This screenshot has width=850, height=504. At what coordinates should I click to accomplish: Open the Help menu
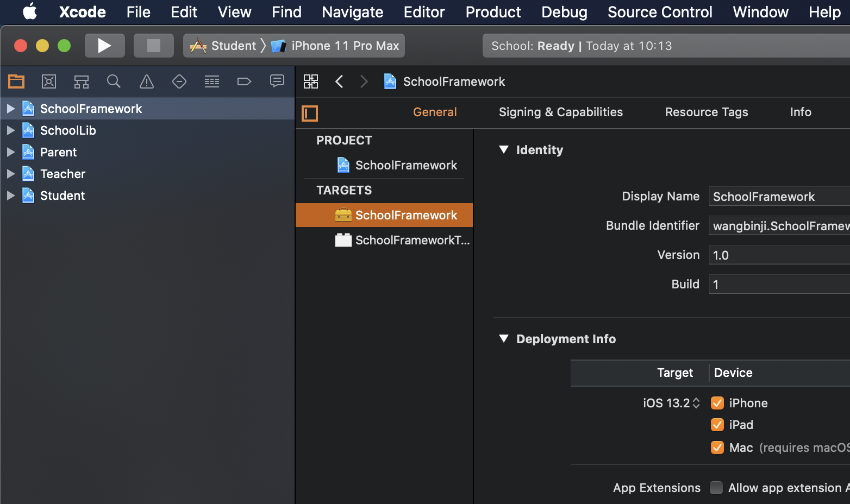tap(824, 12)
